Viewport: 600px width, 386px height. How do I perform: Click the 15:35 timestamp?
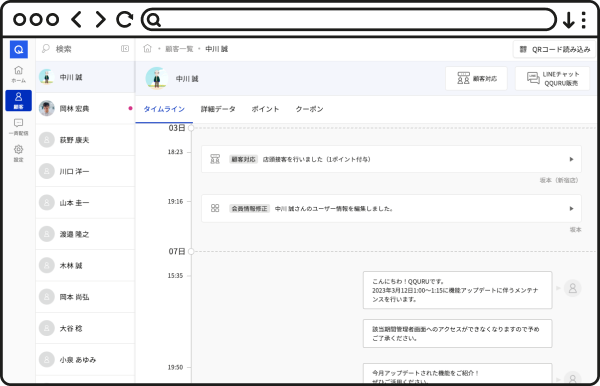[175, 275]
